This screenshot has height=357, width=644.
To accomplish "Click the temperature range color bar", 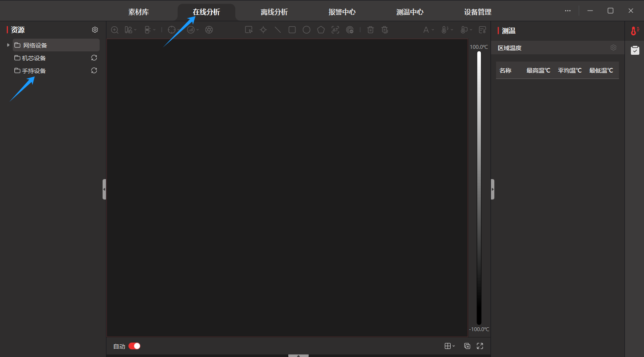I will tap(479, 188).
